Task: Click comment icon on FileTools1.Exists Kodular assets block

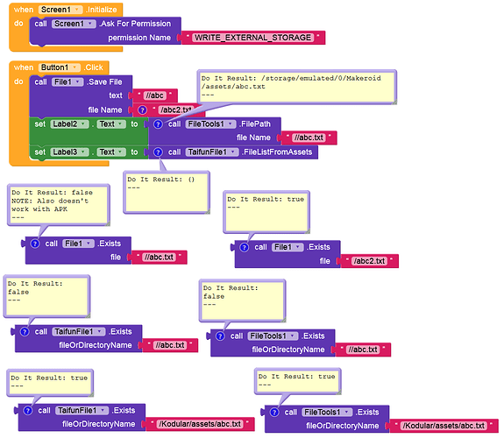Action: click(x=274, y=412)
